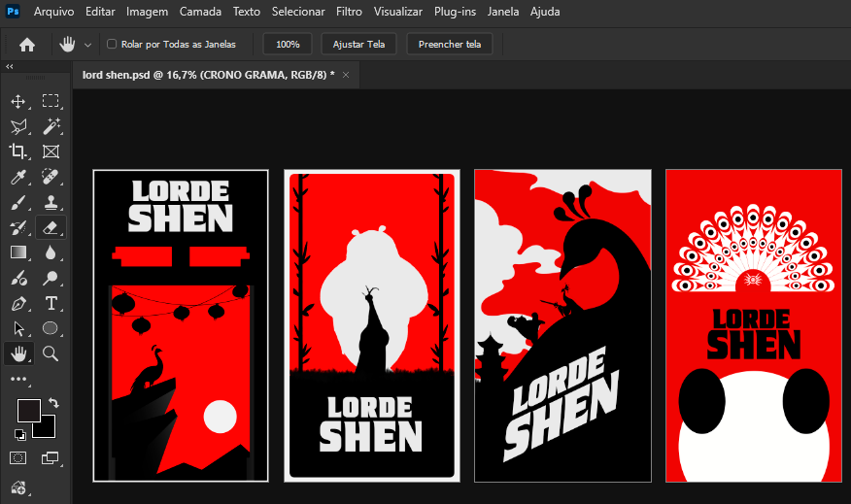The height and width of the screenshot is (504, 851).
Task: Collapse the toolbar with double-arrow
Action: [x=9, y=66]
